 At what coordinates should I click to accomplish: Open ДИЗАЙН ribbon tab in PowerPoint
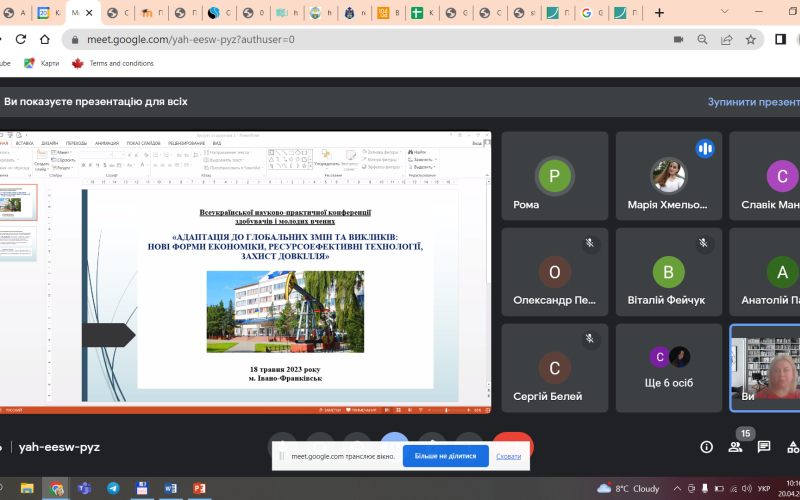tap(49, 143)
